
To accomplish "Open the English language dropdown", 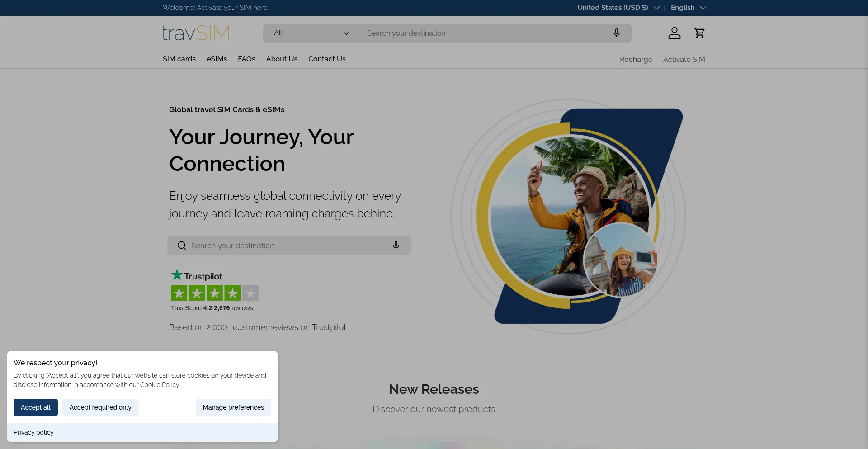I will click(x=688, y=8).
